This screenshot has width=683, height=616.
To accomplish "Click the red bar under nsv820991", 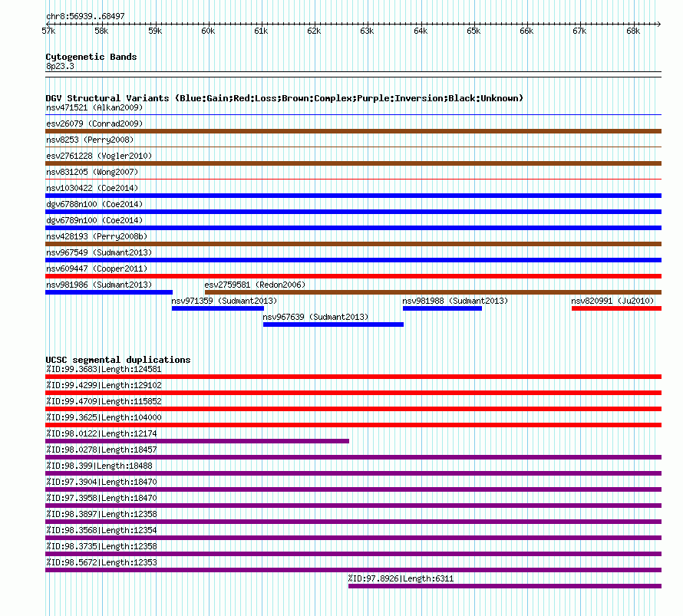I will tap(616, 308).
